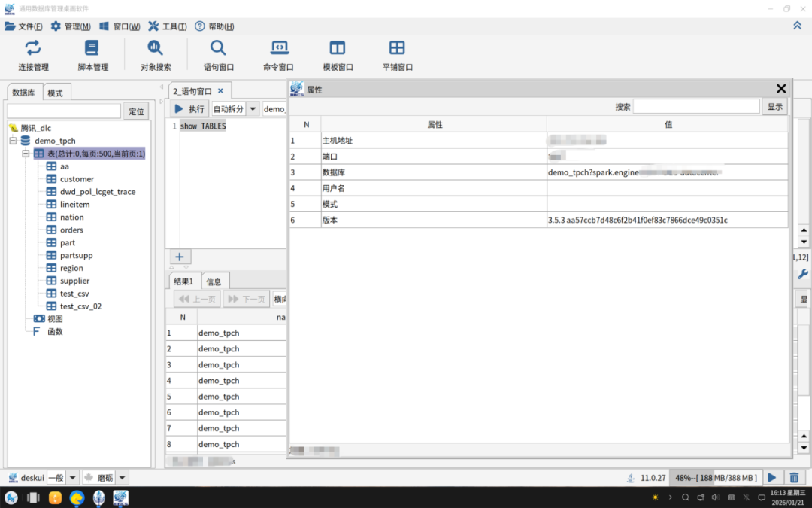
Task: Open the 工具(T) menu
Action: [168, 26]
